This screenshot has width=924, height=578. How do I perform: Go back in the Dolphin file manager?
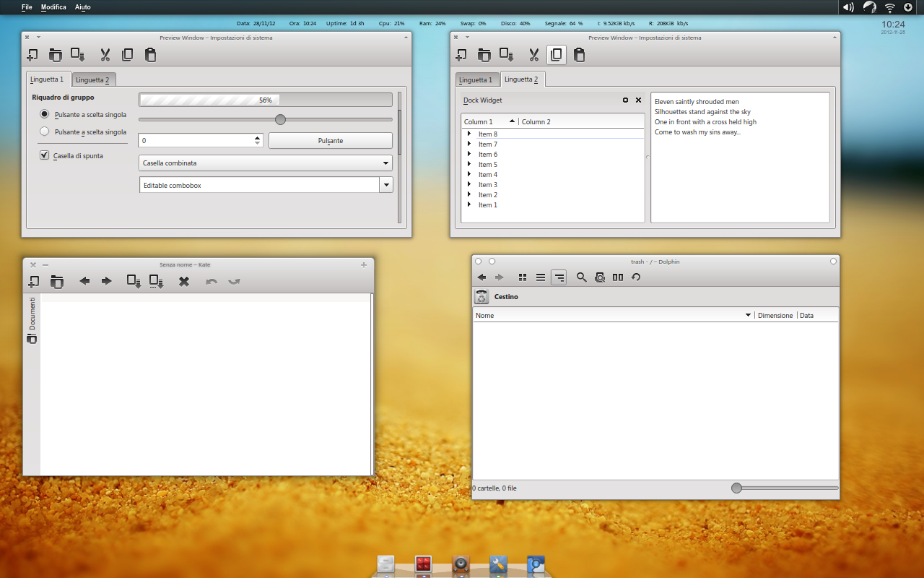[481, 277]
